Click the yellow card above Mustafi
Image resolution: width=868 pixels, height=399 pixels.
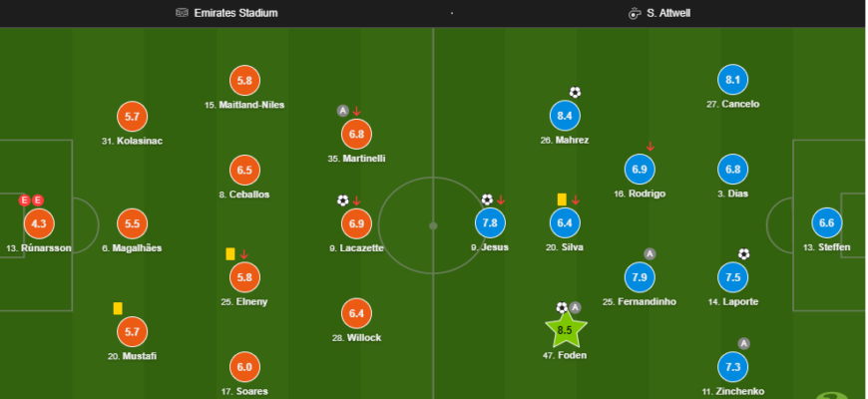click(118, 308)
